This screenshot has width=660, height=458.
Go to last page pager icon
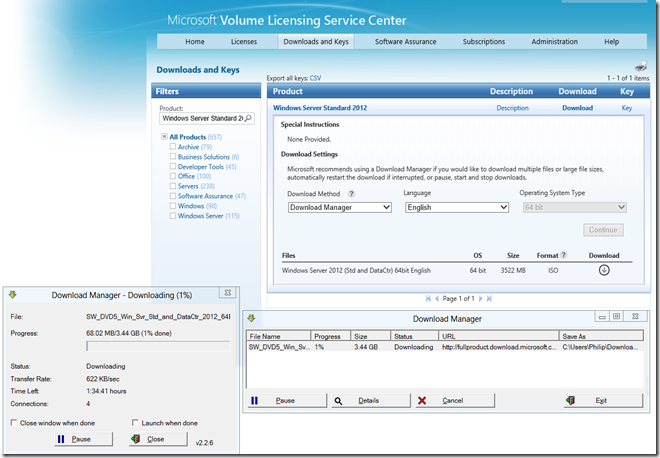pos(489,298)
